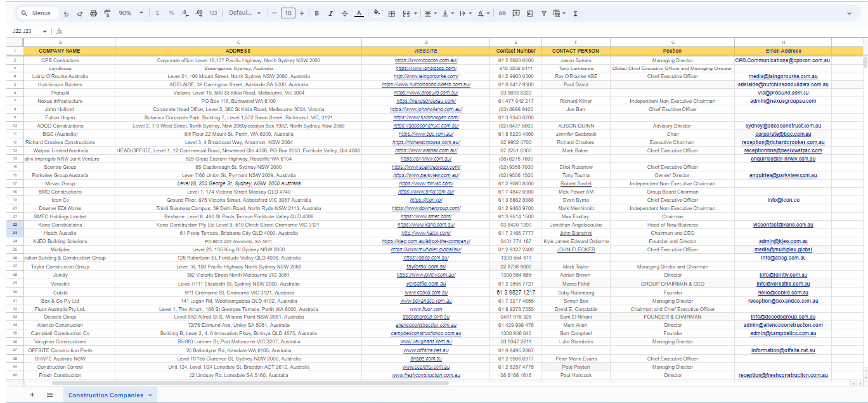Open the text color picker

(359, 13)
